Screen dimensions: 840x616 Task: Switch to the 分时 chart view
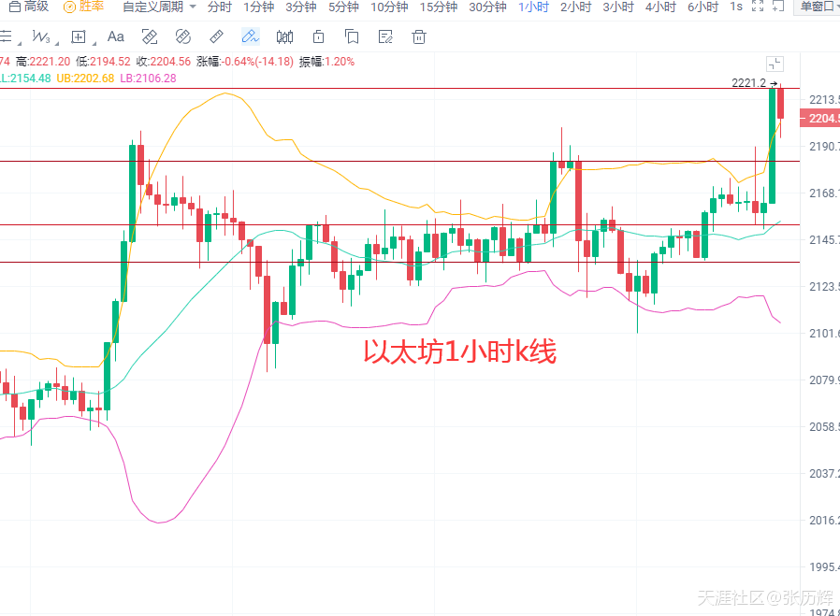pyautogui.click(x=219, y=7)
